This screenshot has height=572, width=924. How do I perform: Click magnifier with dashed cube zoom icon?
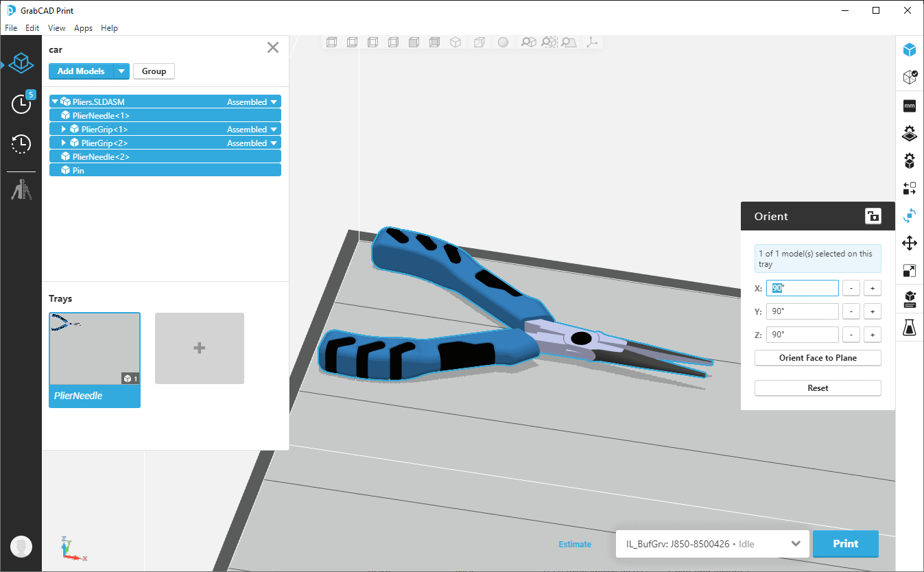549,43
